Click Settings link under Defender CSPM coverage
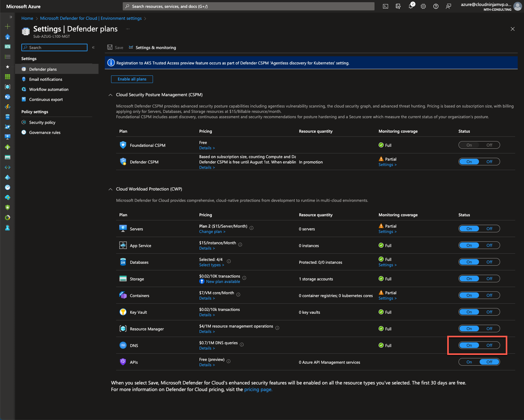 click(x=387, y=165)
